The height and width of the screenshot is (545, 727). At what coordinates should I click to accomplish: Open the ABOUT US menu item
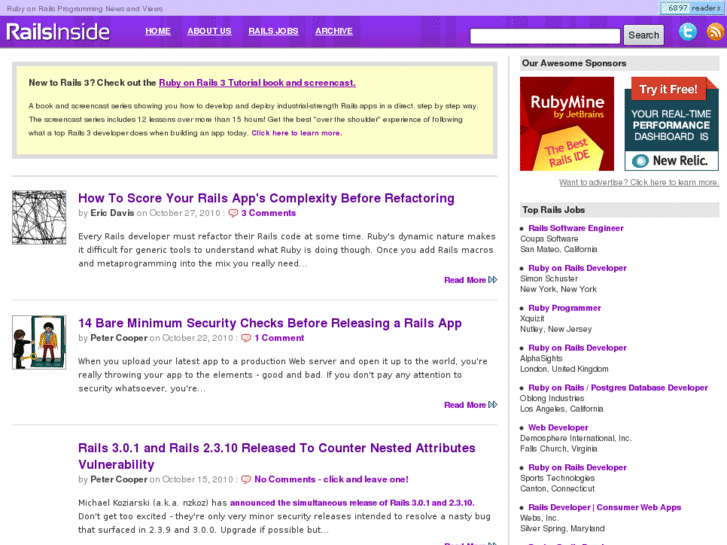(209, 31)
